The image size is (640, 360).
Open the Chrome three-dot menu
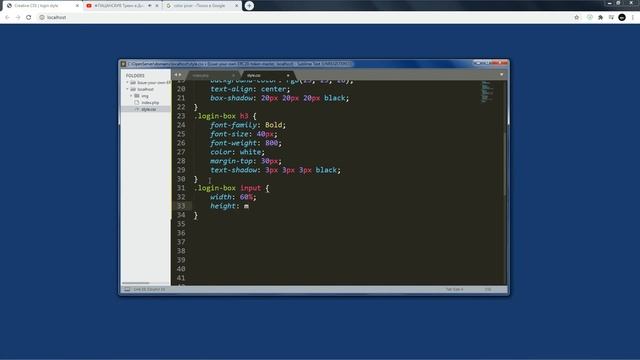point(633,17)
